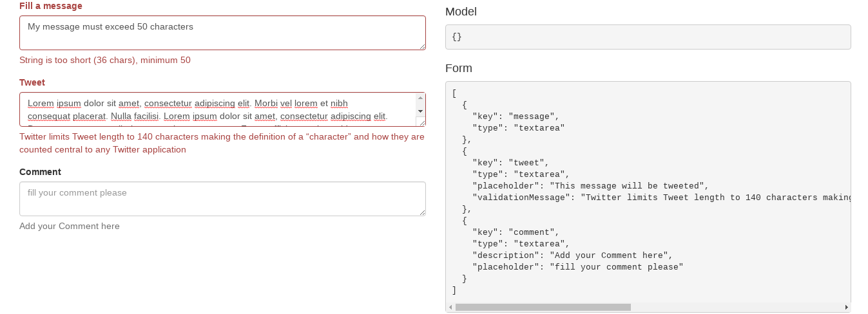Click the Fill a message textarea

(x=222, y=33)
